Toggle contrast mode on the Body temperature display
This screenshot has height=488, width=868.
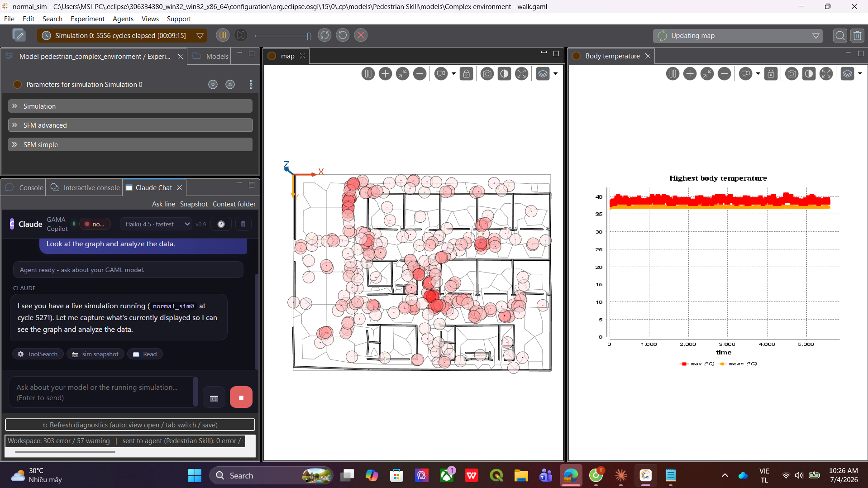pos(809,74)
